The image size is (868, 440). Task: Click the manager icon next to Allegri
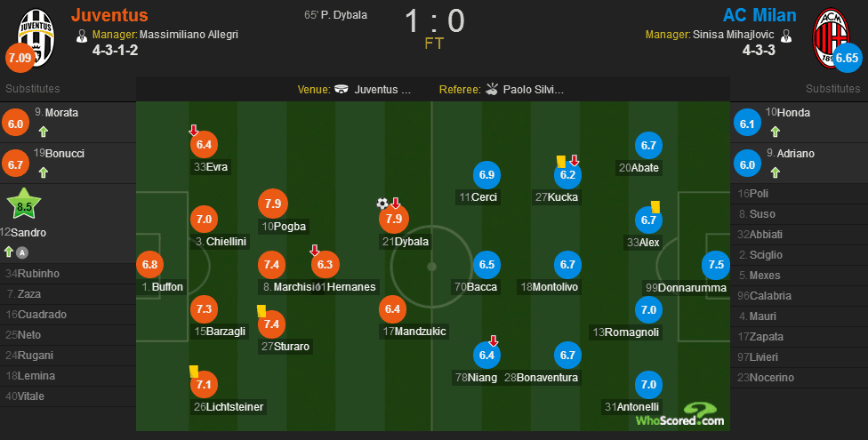pos(82,36)
